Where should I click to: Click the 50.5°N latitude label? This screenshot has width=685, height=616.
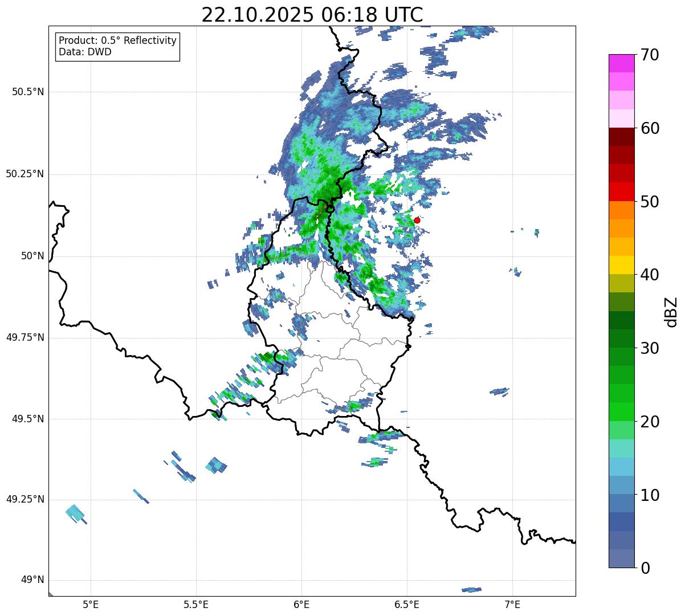[x=28, y=92]
